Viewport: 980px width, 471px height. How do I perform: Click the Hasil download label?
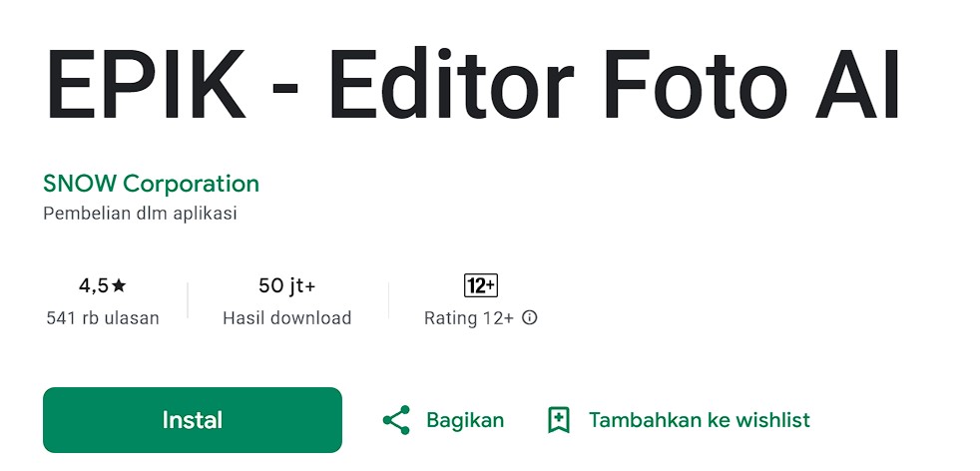286,318
